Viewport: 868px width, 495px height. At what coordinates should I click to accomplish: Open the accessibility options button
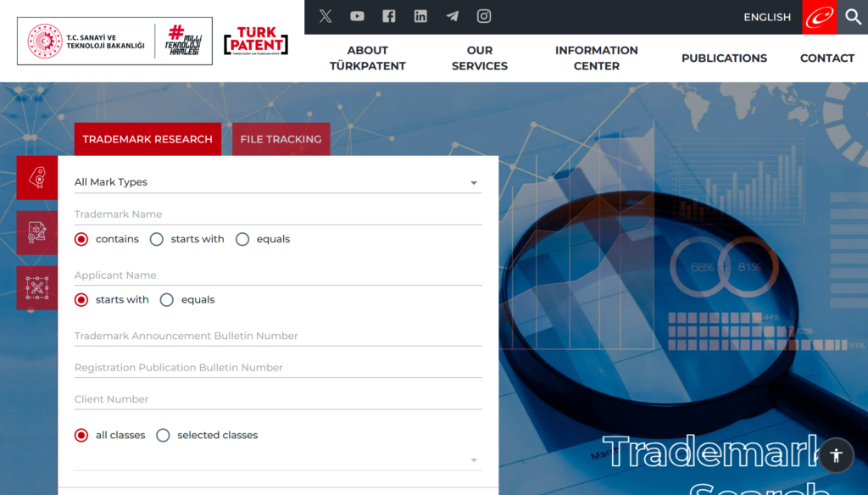(837, 455)
